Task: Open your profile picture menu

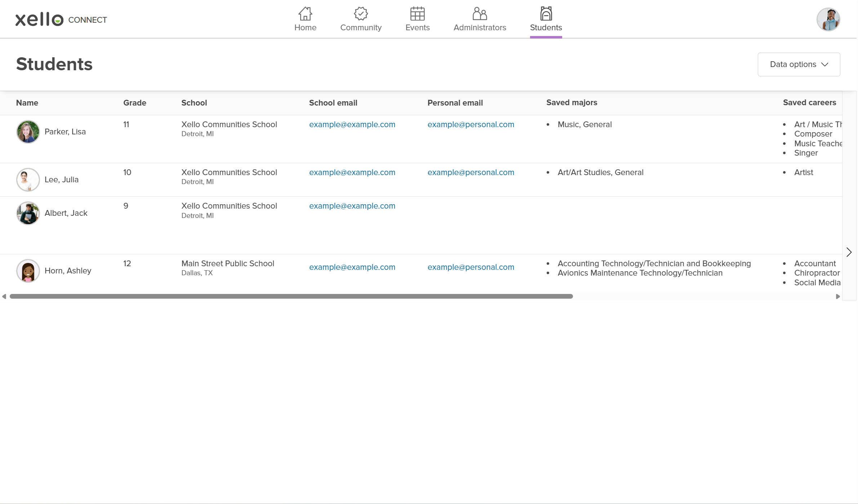Action: coord(828,19)
